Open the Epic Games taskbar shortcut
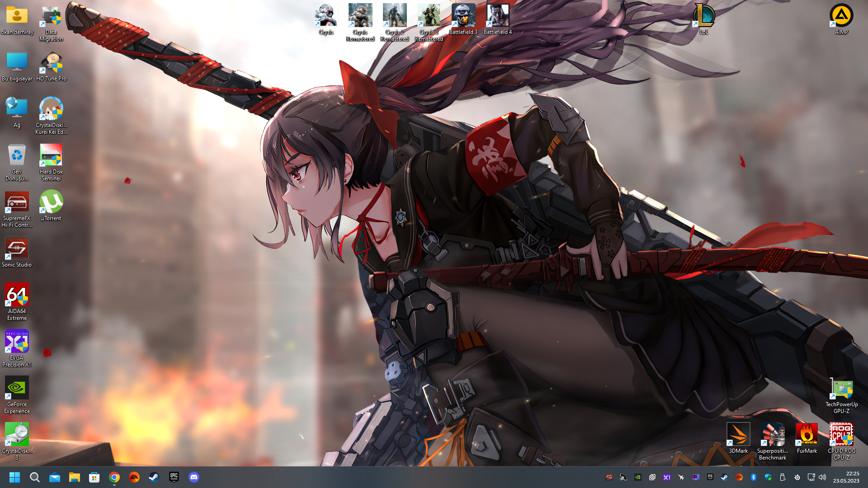This screenshot has width=868, height=488. click(174, 477)
